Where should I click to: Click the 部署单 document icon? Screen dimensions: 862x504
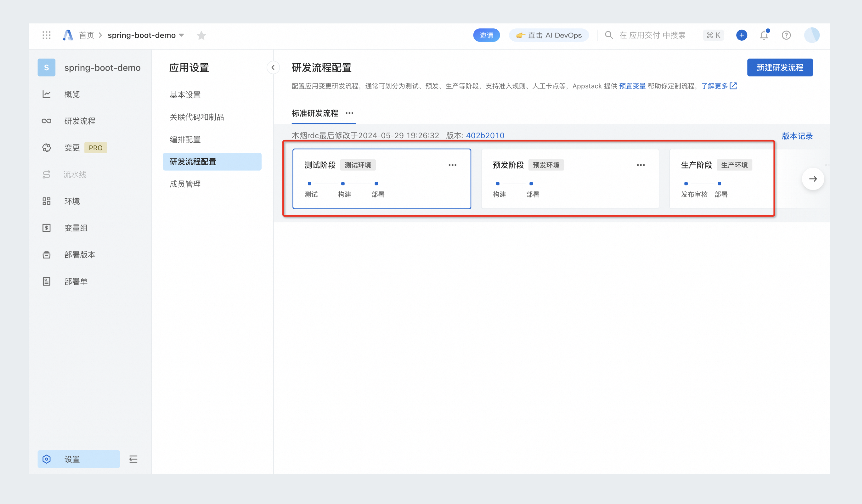point(47,281)
